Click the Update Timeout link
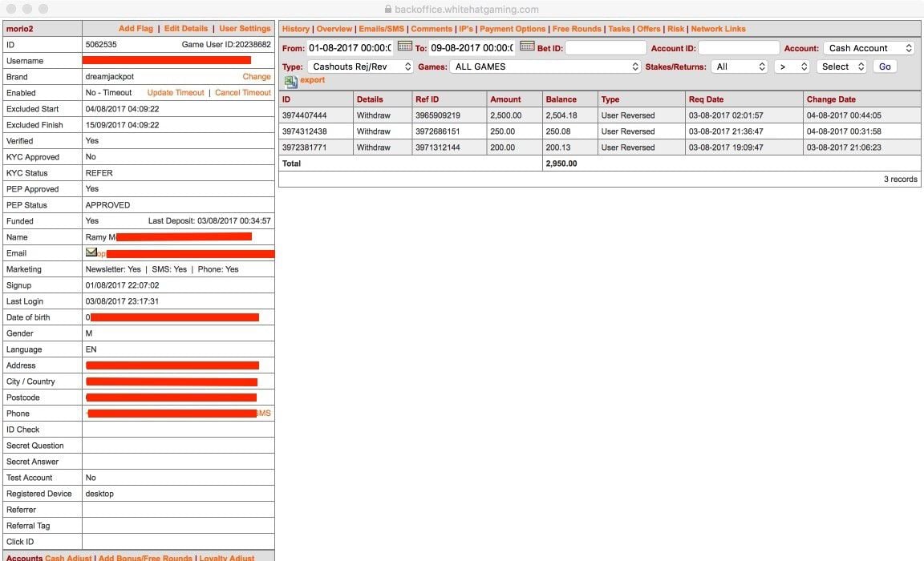 pos(176,92)
